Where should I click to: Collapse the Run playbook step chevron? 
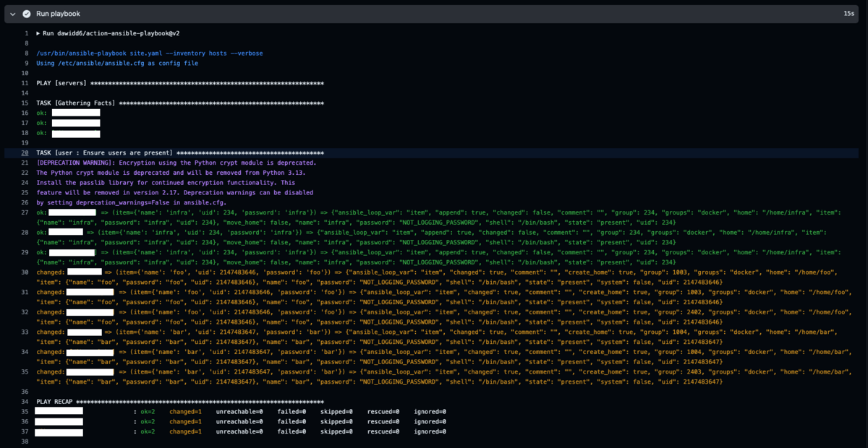coord(12,14)
